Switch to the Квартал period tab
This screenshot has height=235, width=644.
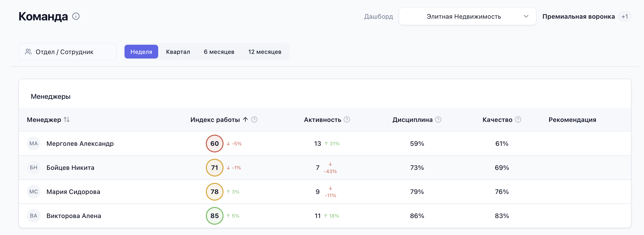coord(178,52)
